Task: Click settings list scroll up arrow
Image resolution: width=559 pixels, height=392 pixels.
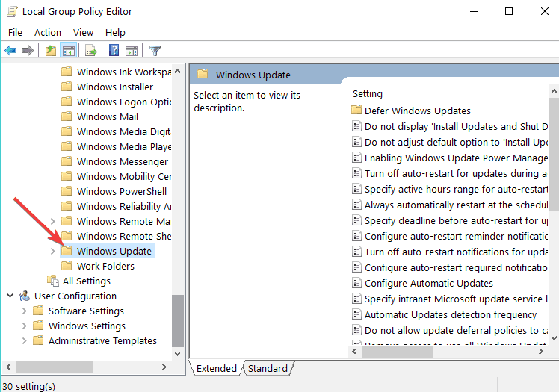Action: click(x=554, y=92)
